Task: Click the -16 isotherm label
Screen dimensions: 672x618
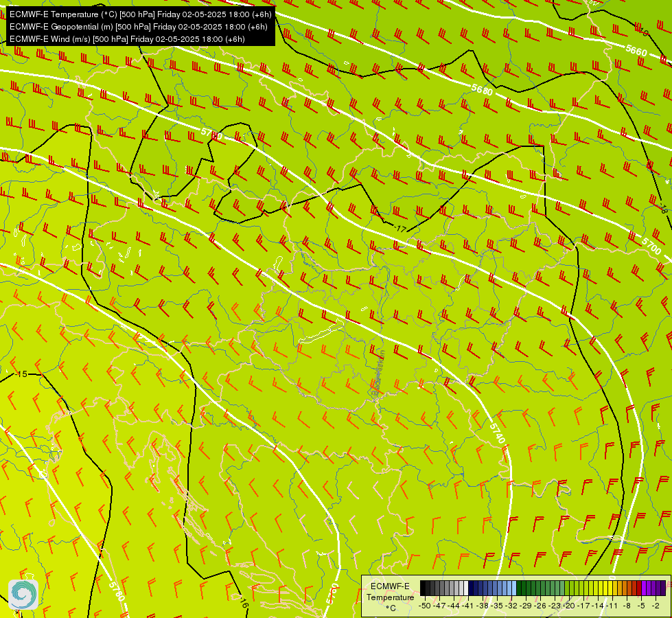Action: (244, 603)
